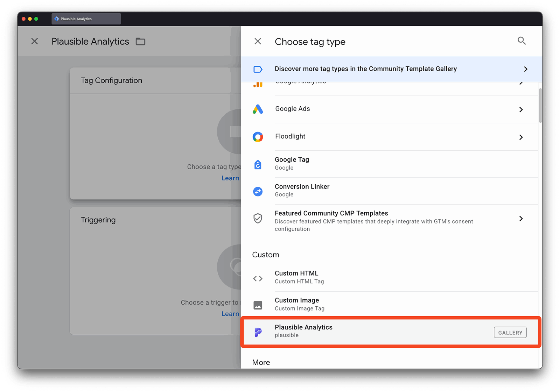The width and height of the screenshot is (560, 392).
Task: Click the Floodlight logo icon
Action: coord(258,137)
